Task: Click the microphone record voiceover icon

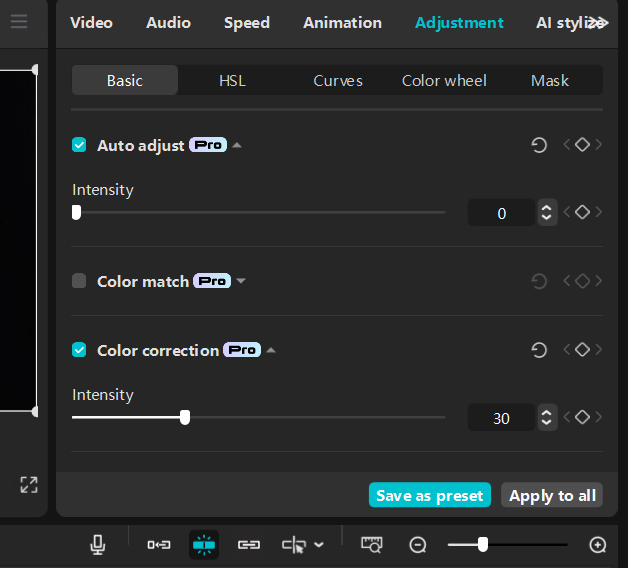Action: pyautogui.click(x=98, y=544)
